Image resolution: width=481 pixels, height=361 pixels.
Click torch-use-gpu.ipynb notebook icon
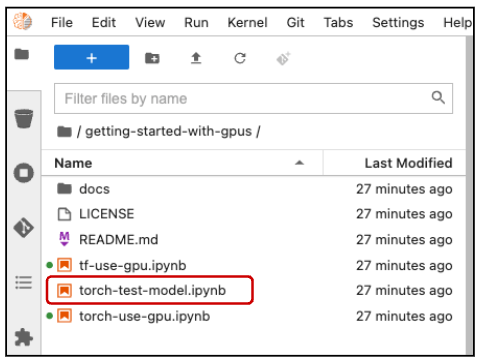pos(64,316)
